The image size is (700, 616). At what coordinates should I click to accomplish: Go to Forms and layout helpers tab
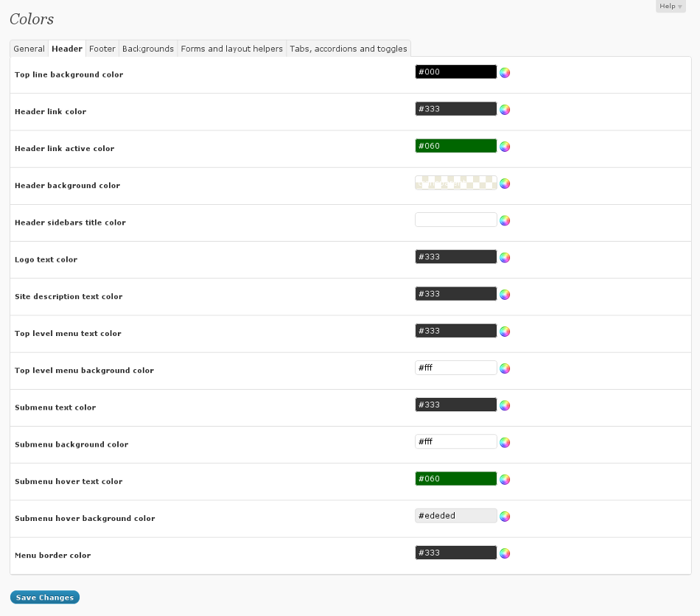pyautogui.click(x=231, y=49)
